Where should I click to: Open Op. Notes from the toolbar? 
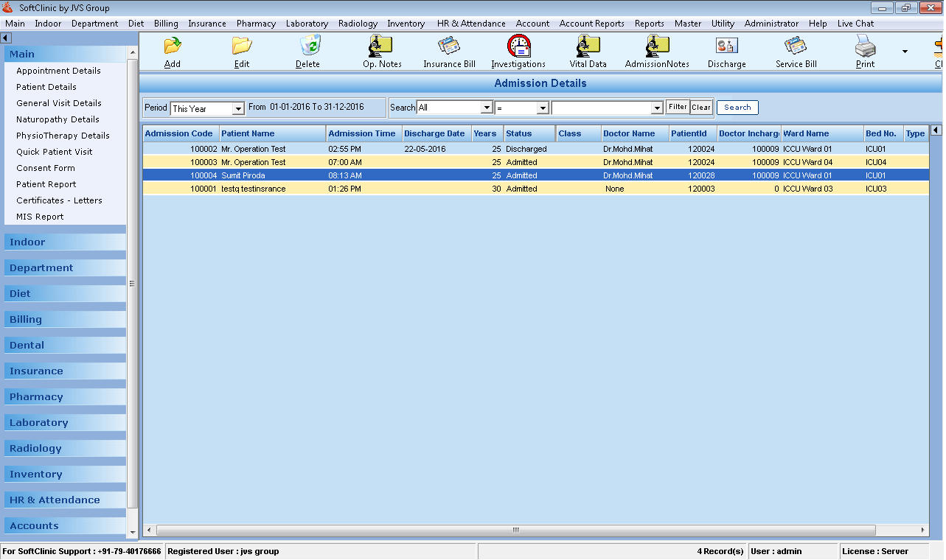coord(380,46)
